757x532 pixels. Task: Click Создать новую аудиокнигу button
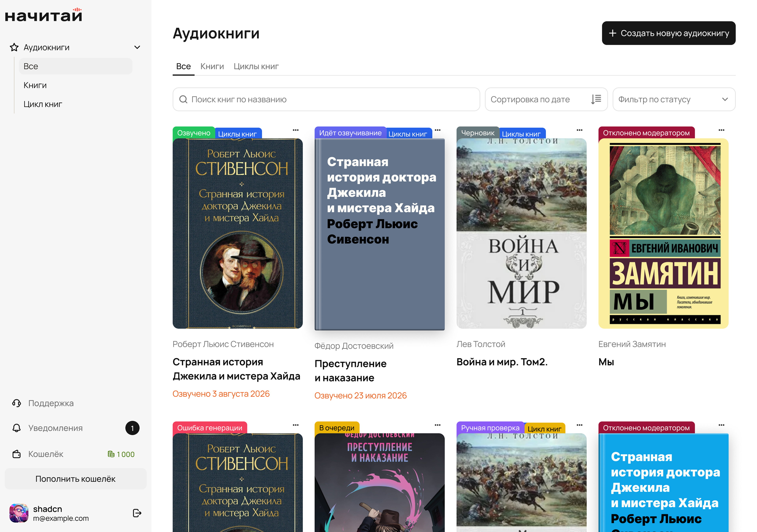click(669, 33)
